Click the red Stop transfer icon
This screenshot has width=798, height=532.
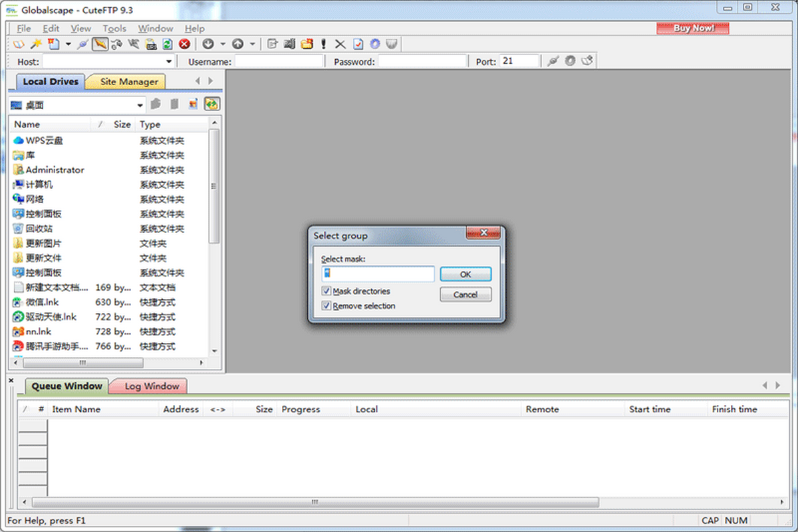click(184, 45)
